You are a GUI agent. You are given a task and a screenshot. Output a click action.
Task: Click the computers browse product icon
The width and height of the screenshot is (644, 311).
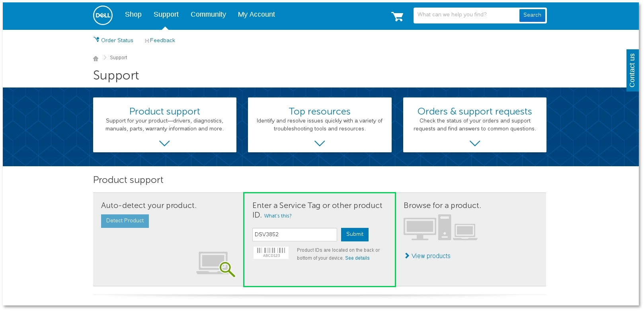tap(440, 227)
